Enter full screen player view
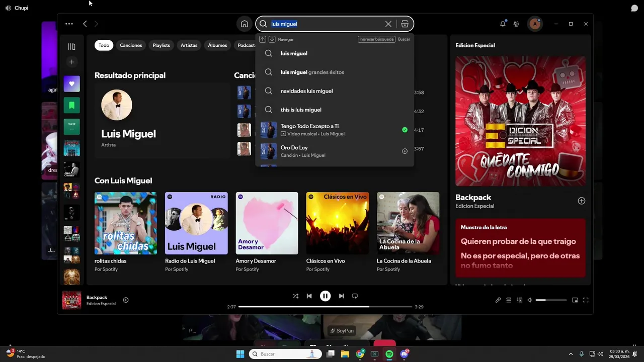Image resolution: width=644 pixels, height=362 pixels. coord(586,300)
